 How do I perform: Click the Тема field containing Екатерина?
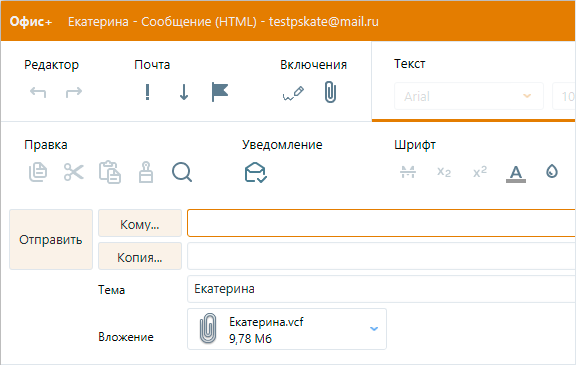[x=381, y=289]
